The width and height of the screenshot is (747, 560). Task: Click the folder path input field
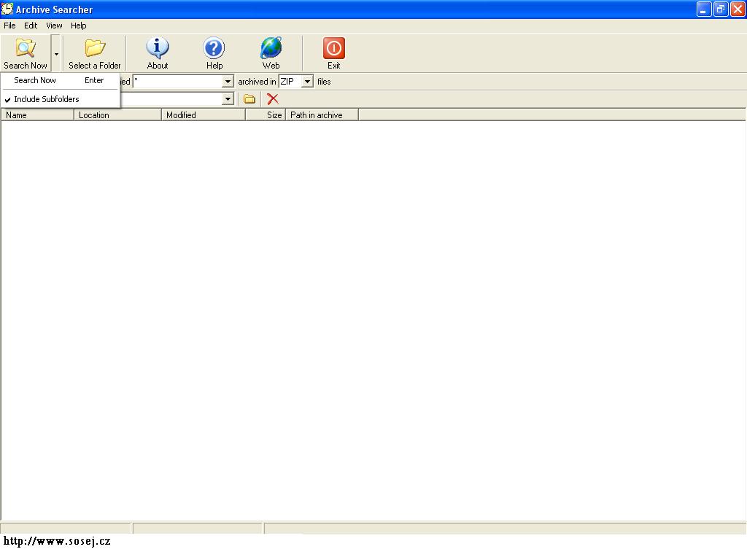tap(171, 99)
